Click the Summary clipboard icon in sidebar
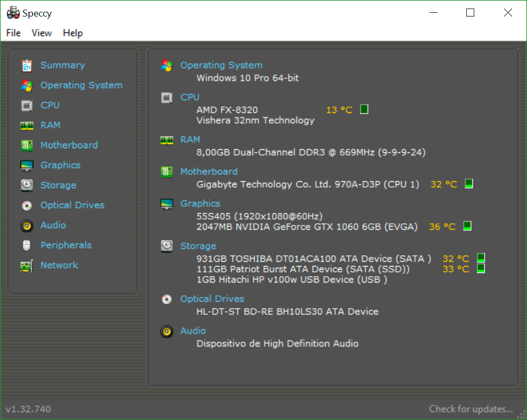Screen dimensions: 527x420 27,66
